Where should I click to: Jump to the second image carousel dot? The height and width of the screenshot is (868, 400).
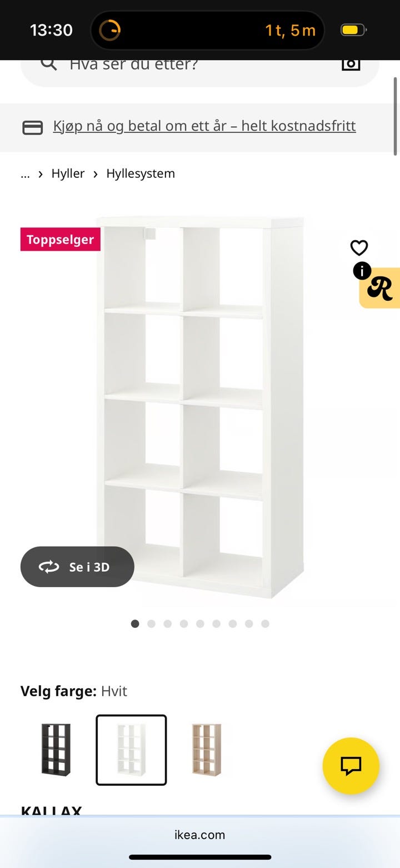(151, 624)
